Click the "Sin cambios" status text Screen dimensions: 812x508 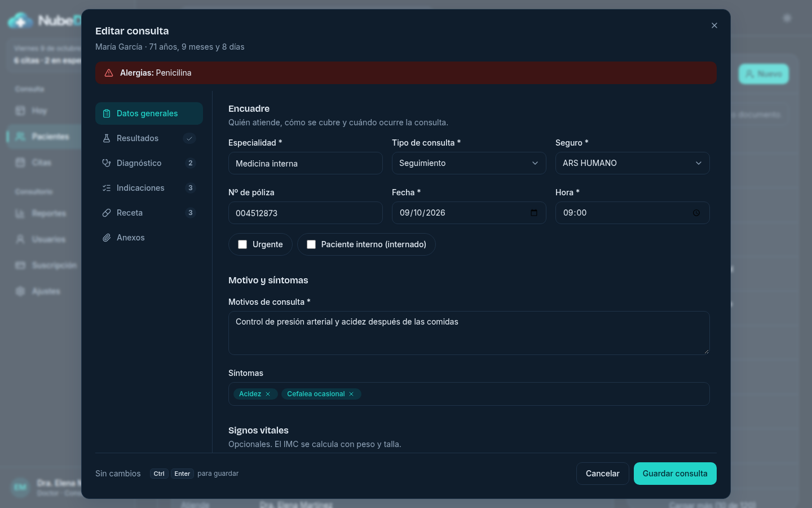pyautogui.click(x=118, y=474)
